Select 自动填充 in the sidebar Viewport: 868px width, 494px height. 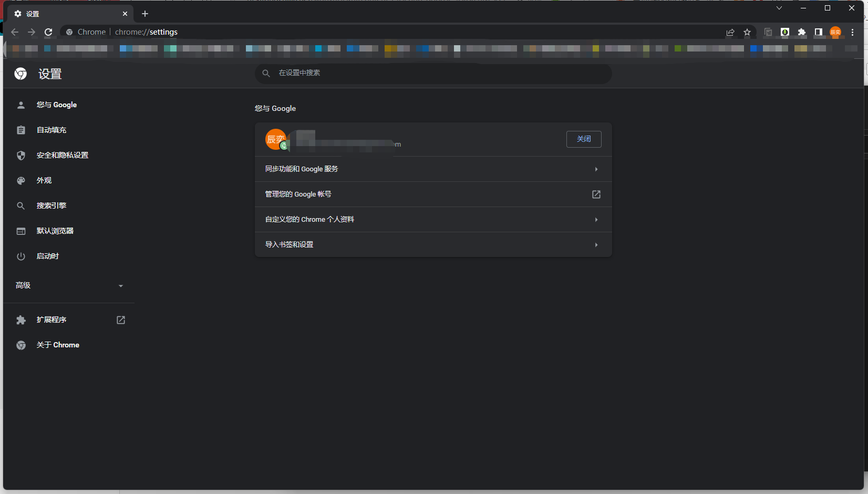51,130
